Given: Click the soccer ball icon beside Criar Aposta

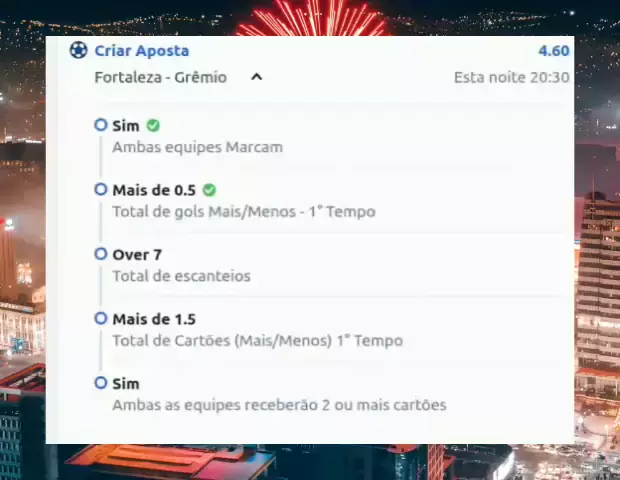Looking at the screenshot, I should pyautogui.click(x=78, y=51).
